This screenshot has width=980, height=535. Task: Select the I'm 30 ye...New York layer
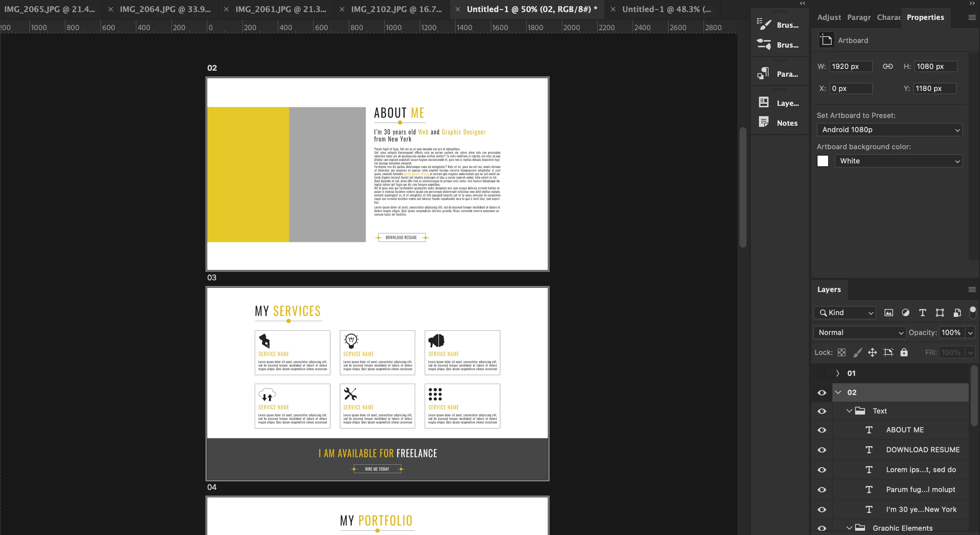pos(921,509)
